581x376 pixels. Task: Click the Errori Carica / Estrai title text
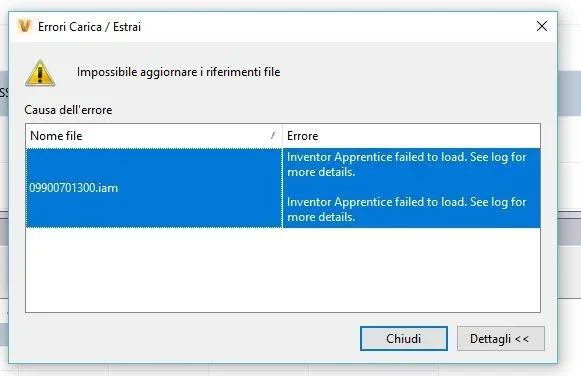[89, 27]
